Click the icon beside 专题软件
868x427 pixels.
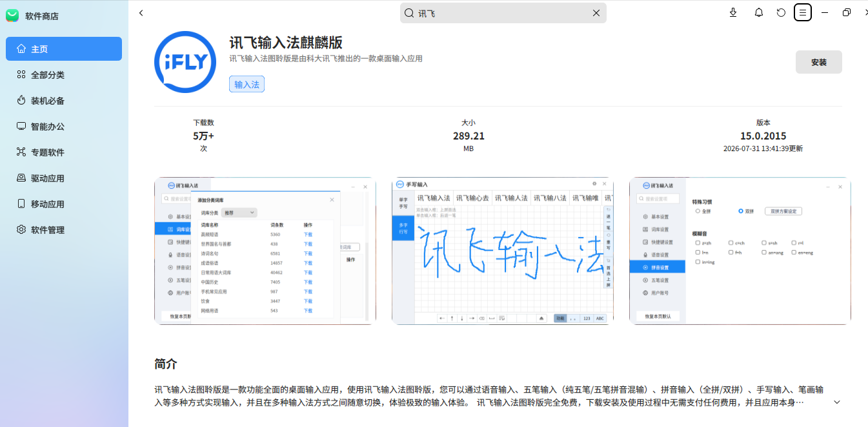[21, 152]
